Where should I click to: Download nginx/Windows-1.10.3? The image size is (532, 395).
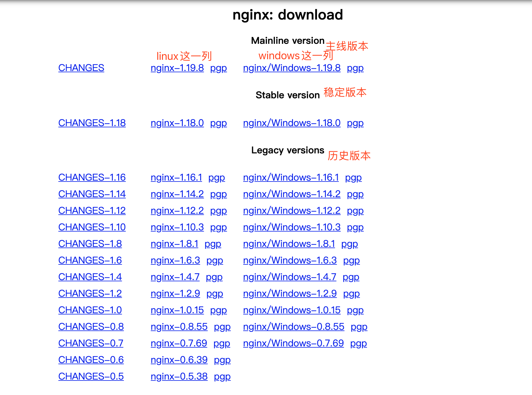pyautogui.click(x=292, y=227)
